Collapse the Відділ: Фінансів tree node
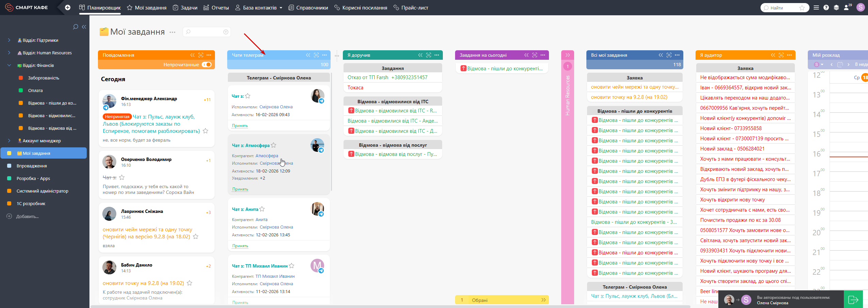 click(x=9, y=65)
